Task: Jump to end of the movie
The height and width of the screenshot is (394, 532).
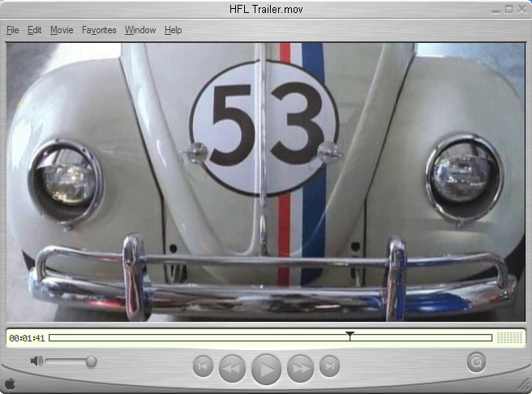Action: (329, 366)
